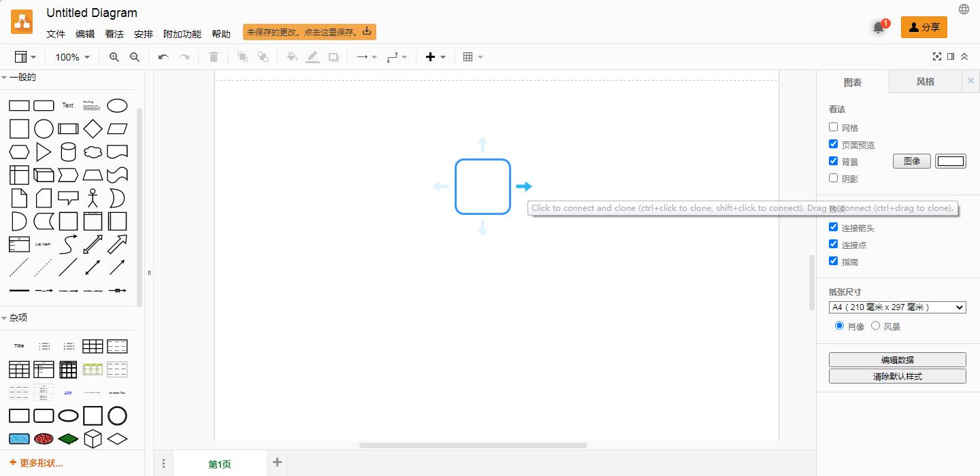Image resolution: width=980 pixels, height=476 pixels.
Task: Pick the actor stick figure shape
Action: [93, 198]
